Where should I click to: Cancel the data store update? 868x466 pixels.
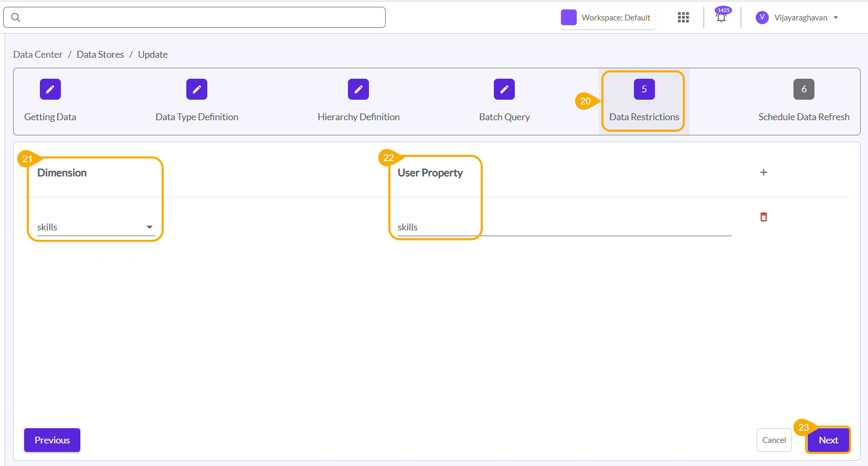[x=774, y=440]
